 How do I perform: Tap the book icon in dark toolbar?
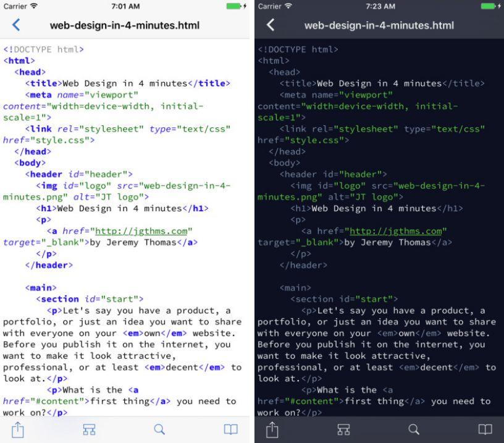point(485,429)
